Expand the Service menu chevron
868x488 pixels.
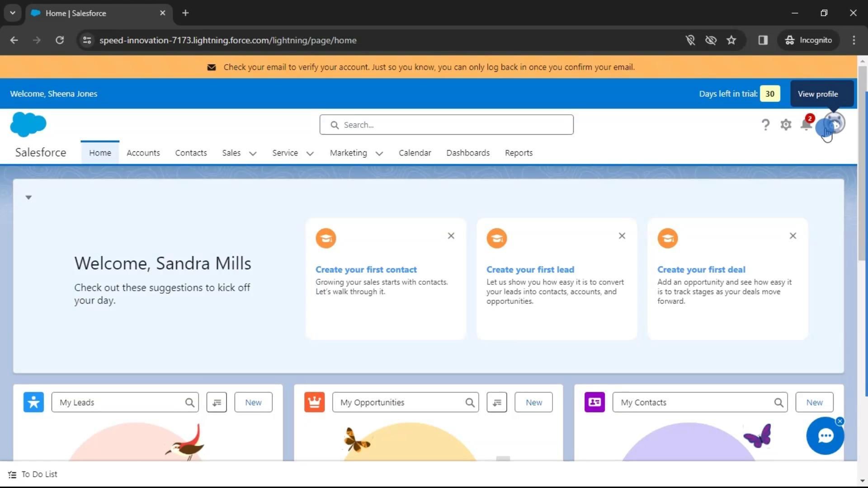[x=310, y=154]
